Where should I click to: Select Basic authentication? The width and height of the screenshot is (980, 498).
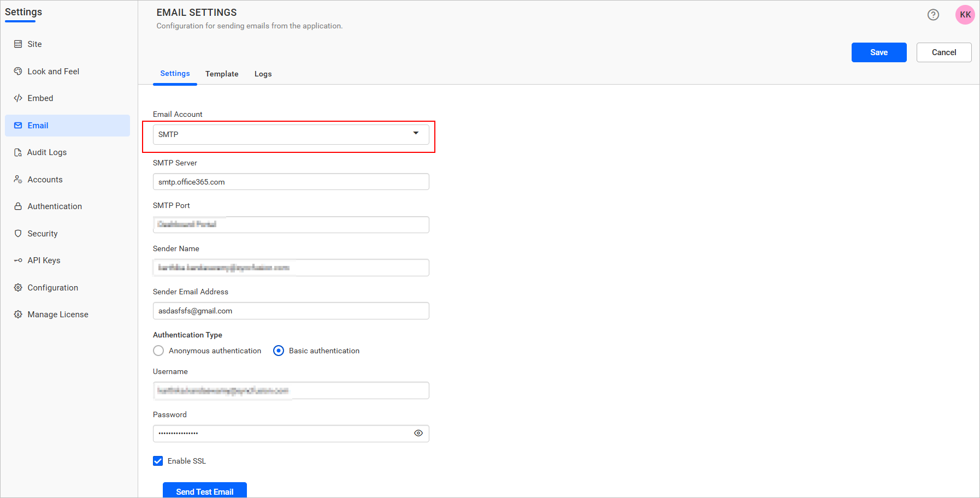point(279,351)
